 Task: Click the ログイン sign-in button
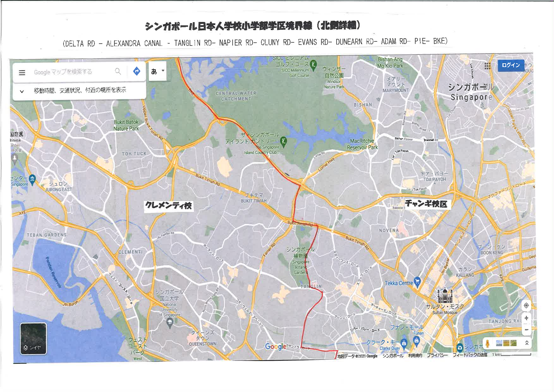tap(511, 65)
